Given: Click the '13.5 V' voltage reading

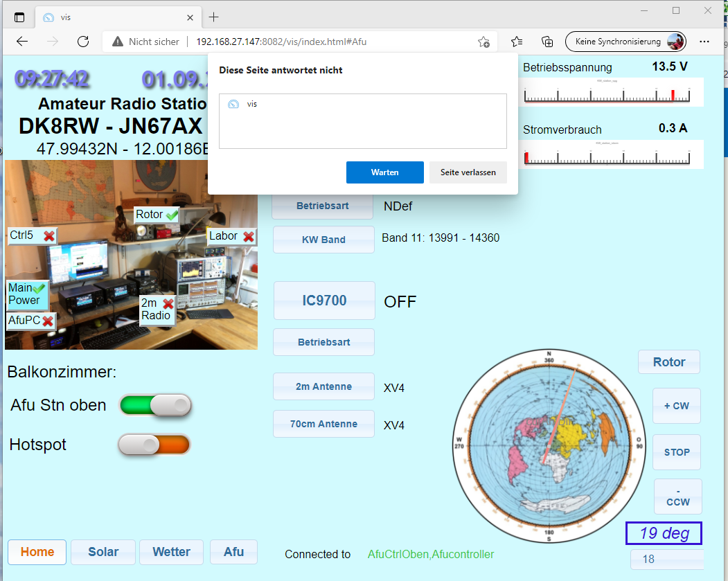Looking at the screenshot, I should click(x=670, y=66).
